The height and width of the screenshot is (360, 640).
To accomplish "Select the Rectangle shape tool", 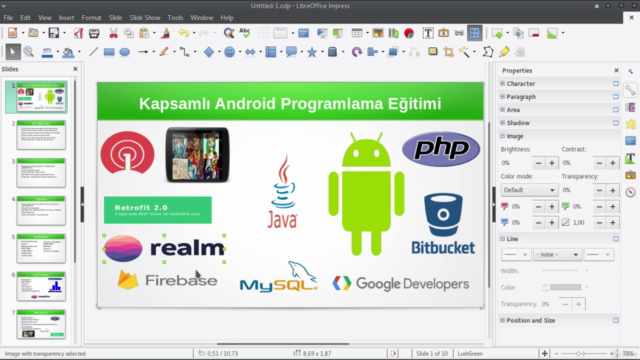I will click(x=109, y=52).
